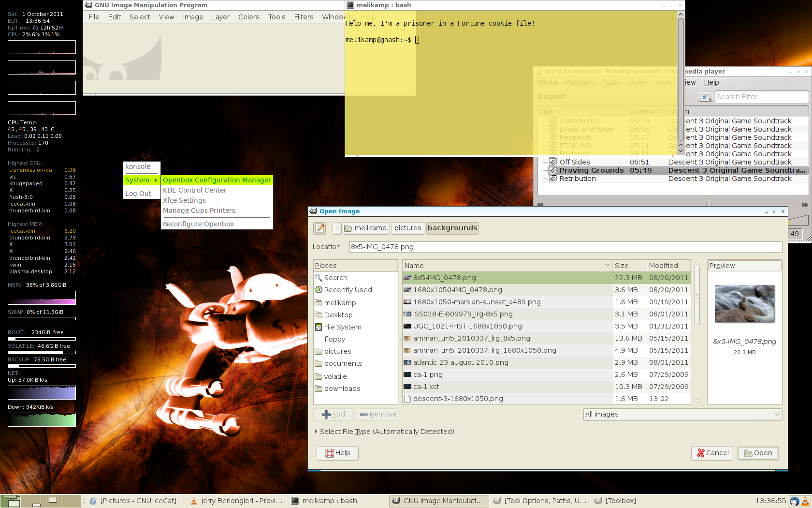The width and height of the screenshot is (812, 508).
Task: Go to melikamp folder in path bar
Action: click(x=365, y=228)
